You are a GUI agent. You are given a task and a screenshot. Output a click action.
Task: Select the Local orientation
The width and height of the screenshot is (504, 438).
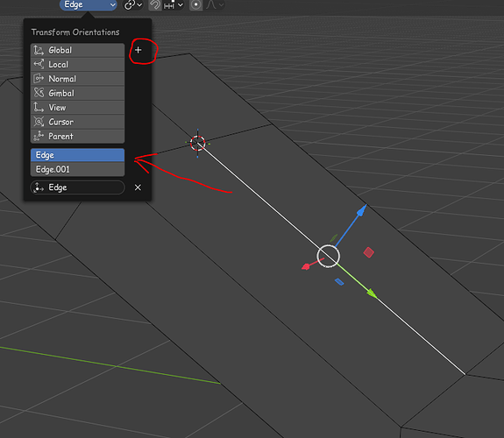coord(77,65)
